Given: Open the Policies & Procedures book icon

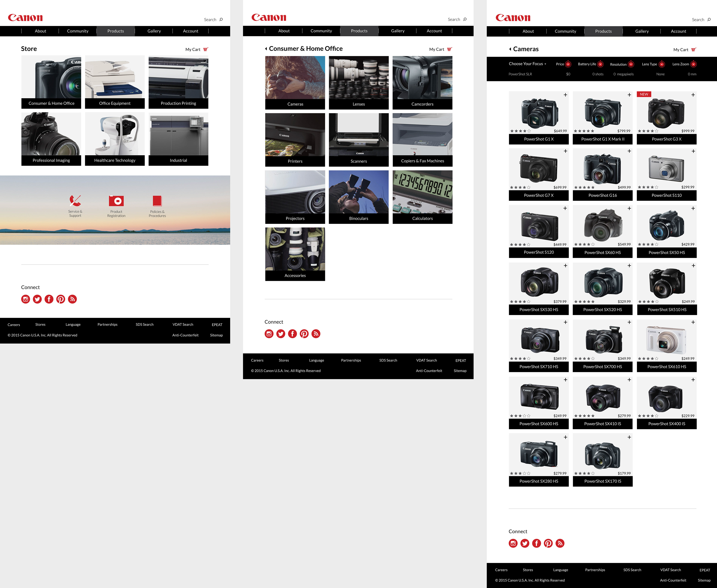Looking at the screenshot, I should tap(157, 201).
